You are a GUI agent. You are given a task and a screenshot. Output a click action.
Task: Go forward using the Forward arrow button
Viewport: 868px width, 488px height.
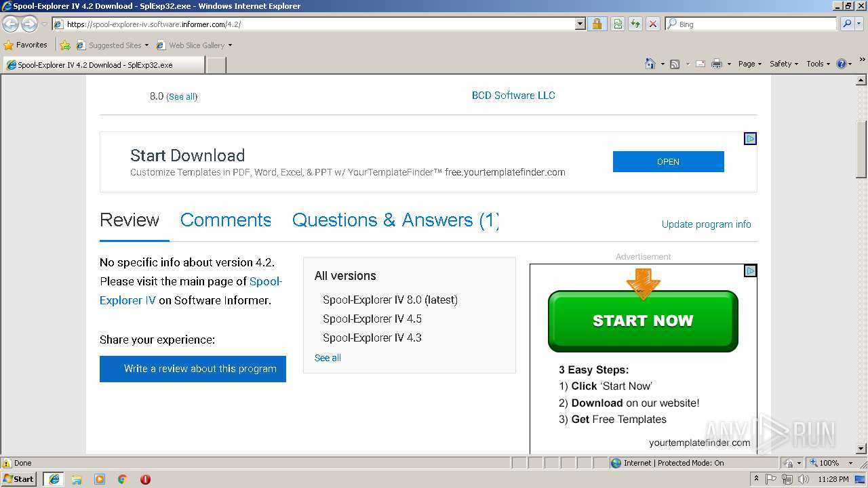pyautogui.click(x=29, y=24)
